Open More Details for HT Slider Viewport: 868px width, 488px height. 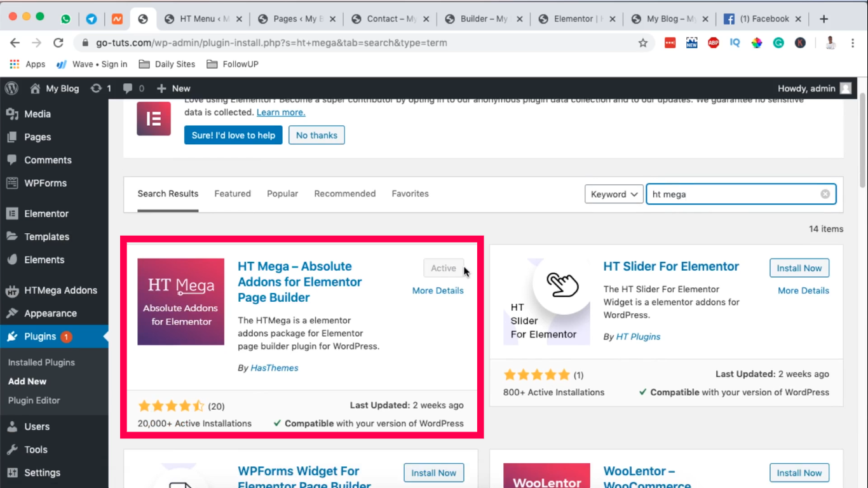(803, 290)
